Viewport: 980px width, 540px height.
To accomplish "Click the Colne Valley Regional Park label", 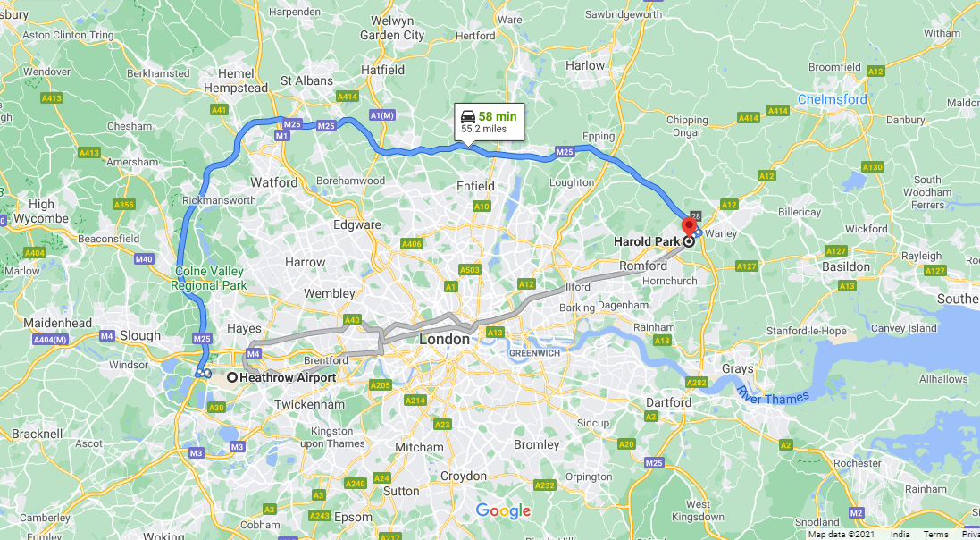I will point(210,278).
